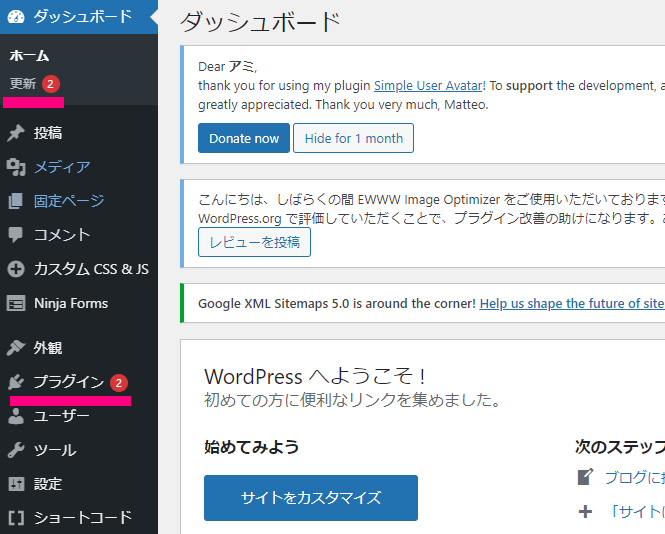Click the Dashboard gauge icon
This screenshot has width=665, height=534.
tap(16, 17)
